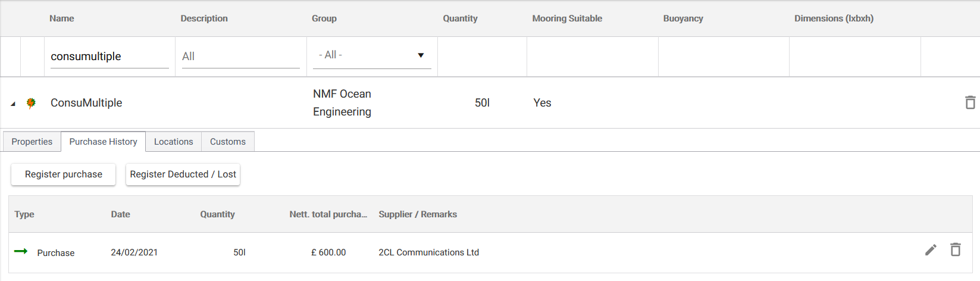Edit the 24/02/2021 purchase entry
Screen dimensions: 980x281
click(931, 250)
